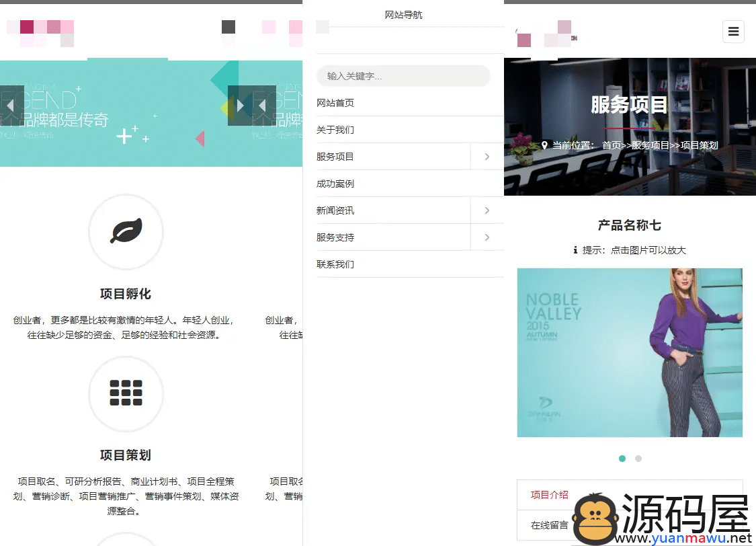Viewport: 756px width, 546px height.
Task: Click the 提示: 点击图片可以放大 hint text
Action: (x=634, y=250)
